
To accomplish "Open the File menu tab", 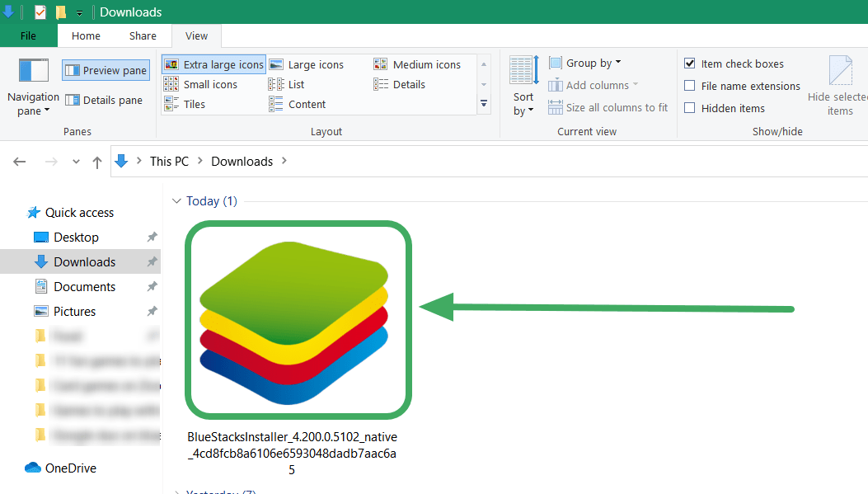I will (x=28, y=36).
